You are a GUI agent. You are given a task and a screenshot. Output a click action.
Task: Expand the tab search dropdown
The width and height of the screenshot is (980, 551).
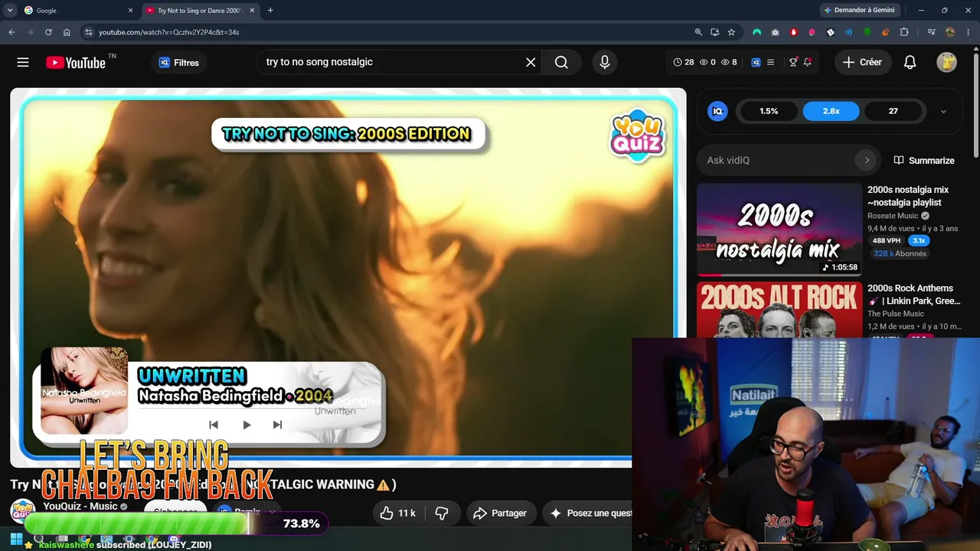(x=10, y=11)
